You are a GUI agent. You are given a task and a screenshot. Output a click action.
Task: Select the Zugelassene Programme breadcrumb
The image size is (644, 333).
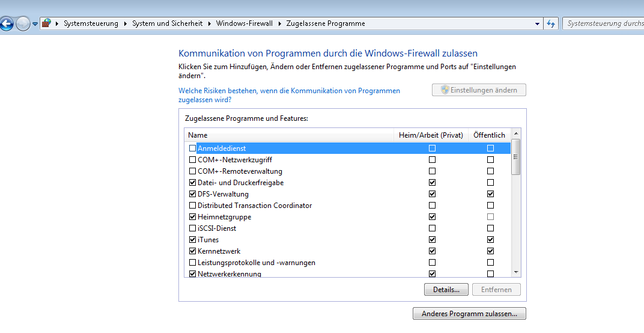tap(326, 23)
